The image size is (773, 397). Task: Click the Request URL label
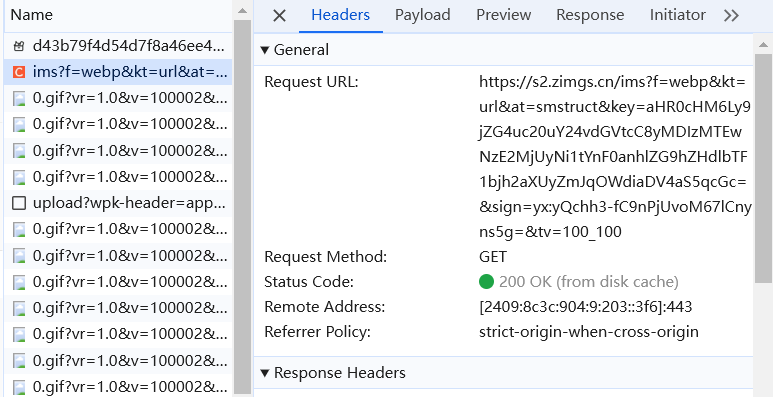click(311, 82)
